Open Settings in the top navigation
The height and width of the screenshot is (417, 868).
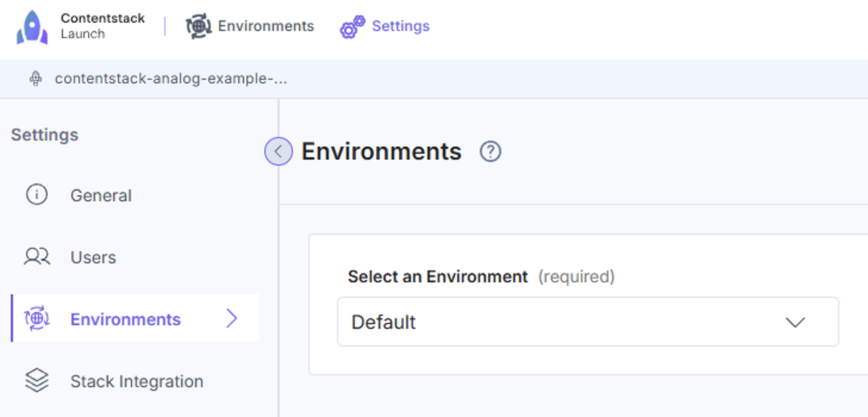(385, 26)
